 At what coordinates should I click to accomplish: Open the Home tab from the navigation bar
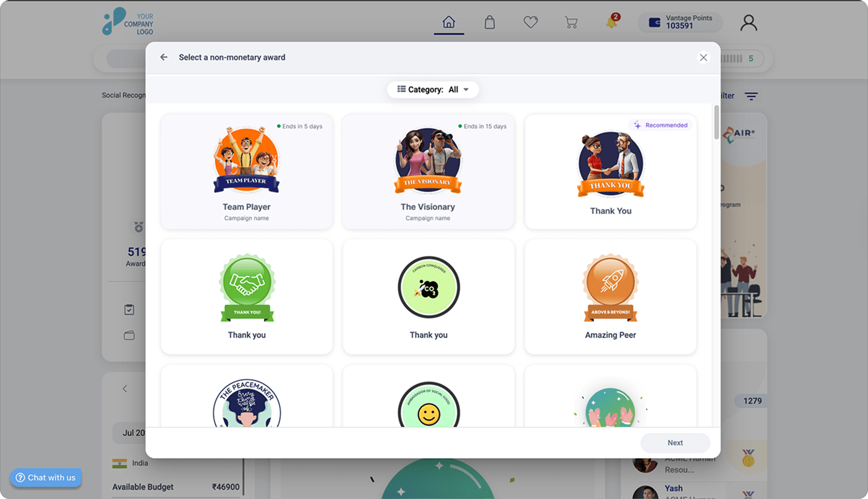click(x=448, y=22)
